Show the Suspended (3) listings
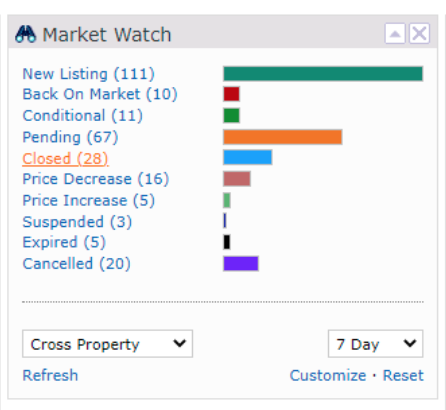This screenshot has height=410, width=446. 77,222
